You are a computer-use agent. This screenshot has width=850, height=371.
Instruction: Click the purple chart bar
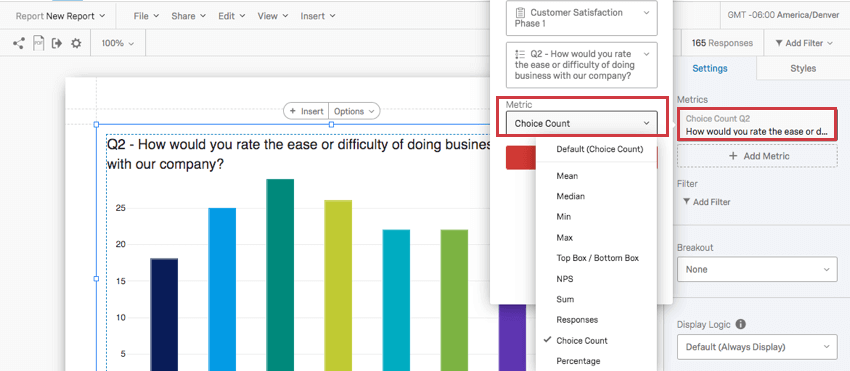pyautogui.click(x=512, y=337)
